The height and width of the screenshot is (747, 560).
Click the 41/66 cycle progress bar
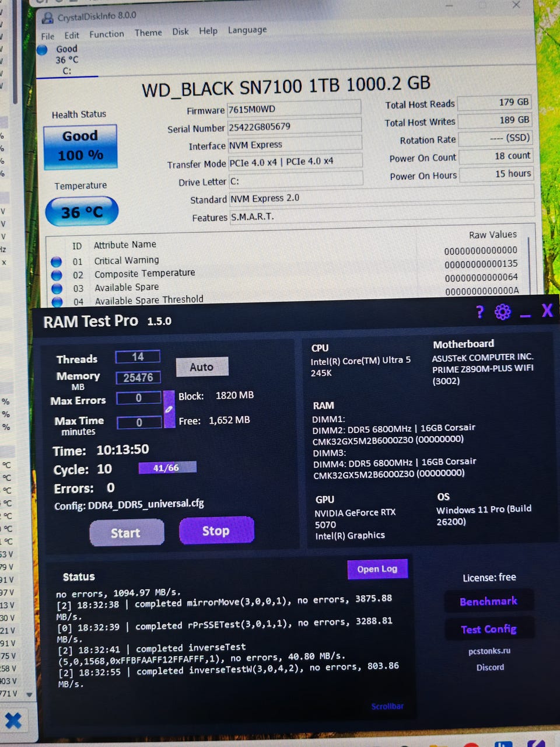pyautogui.click(x=167, y=467)
